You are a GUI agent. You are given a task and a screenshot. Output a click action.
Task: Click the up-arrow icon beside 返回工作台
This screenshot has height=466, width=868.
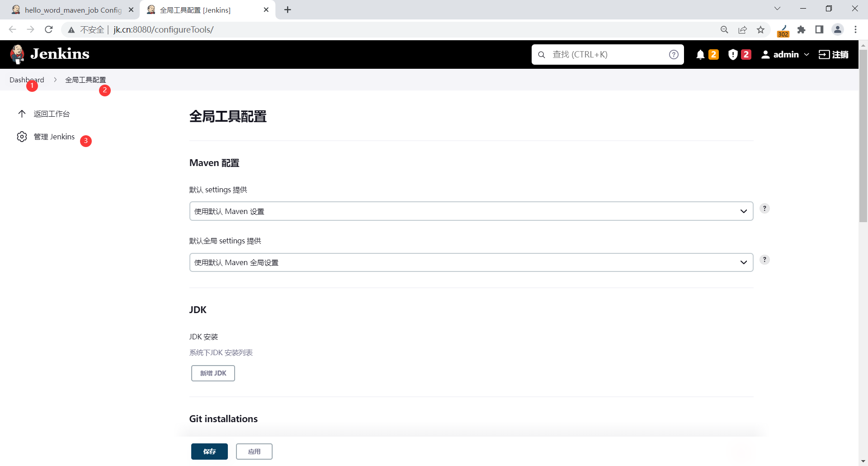[x=22, y=114]
